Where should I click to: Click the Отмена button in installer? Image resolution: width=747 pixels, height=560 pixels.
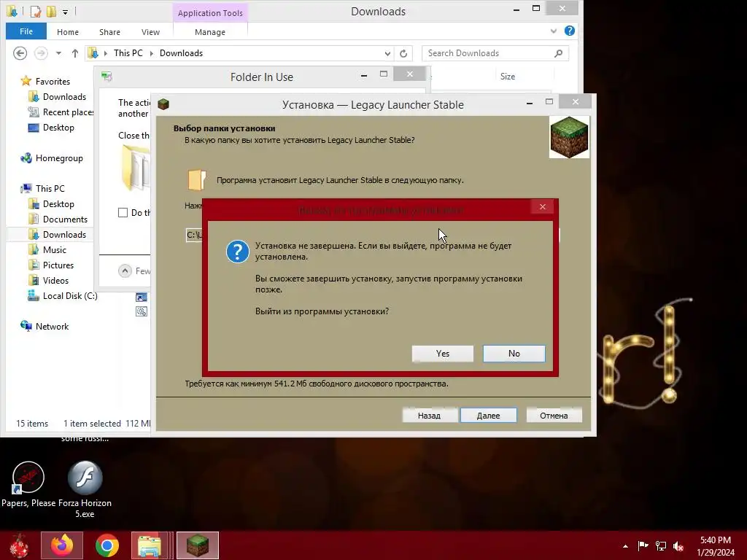554,415
